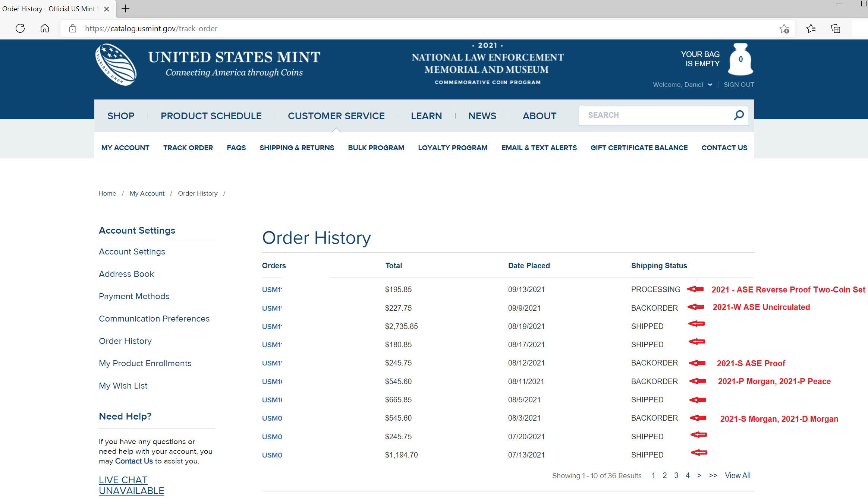Click the search magnifying glass icon
The image size is (868, 500).
coord(739,115)
